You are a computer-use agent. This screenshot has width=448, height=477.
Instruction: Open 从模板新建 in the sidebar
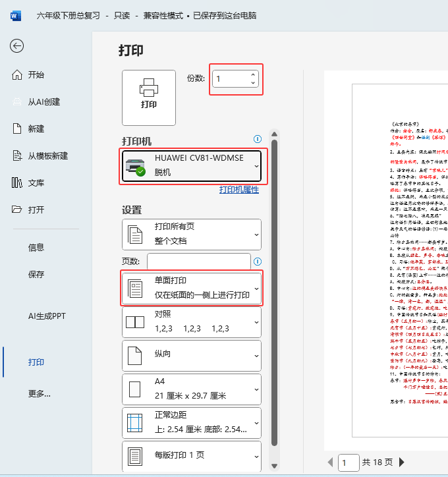tap(40, 156)
